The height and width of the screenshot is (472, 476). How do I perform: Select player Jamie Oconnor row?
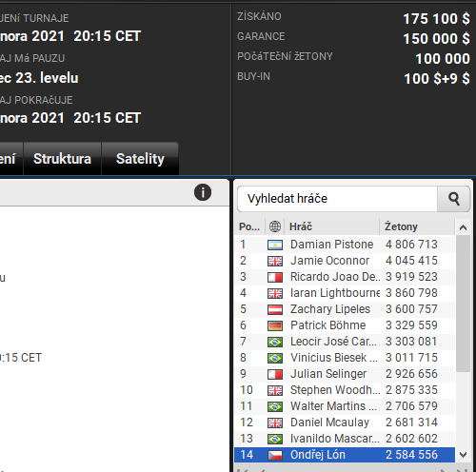(x=345, y=261)
